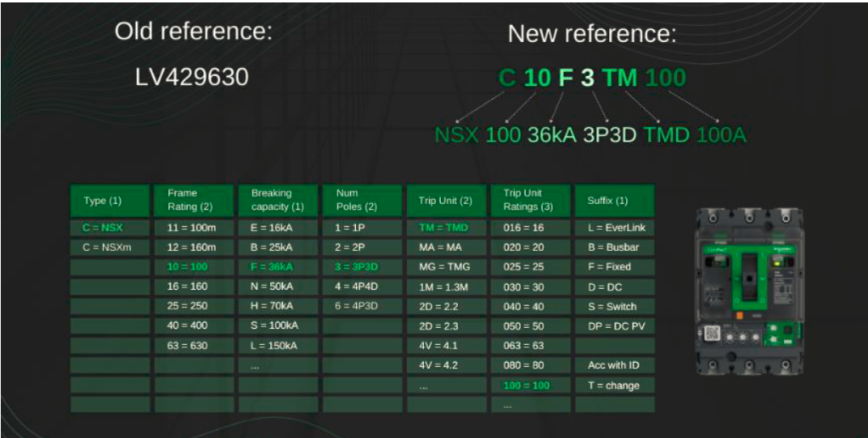This screenshot has height=438, width=868.
Task: Select the "020 = 20" rating cell
Action: (531, 248)
